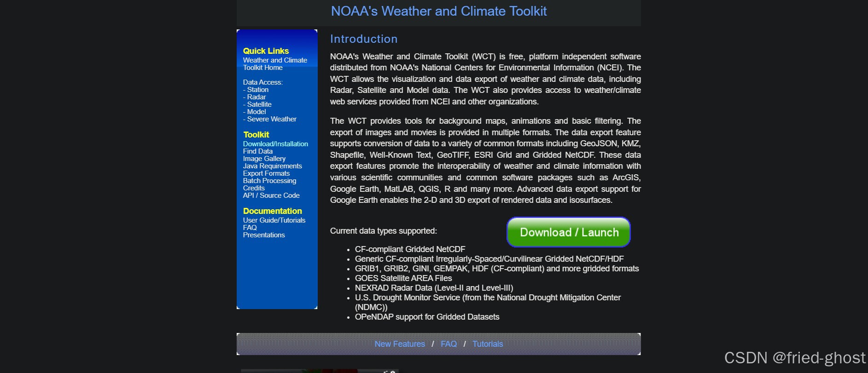This screenshot has height=373, width=868.
Task: Click the 'GOES Satellite AREA Files' list item
Action: (403, 278)
